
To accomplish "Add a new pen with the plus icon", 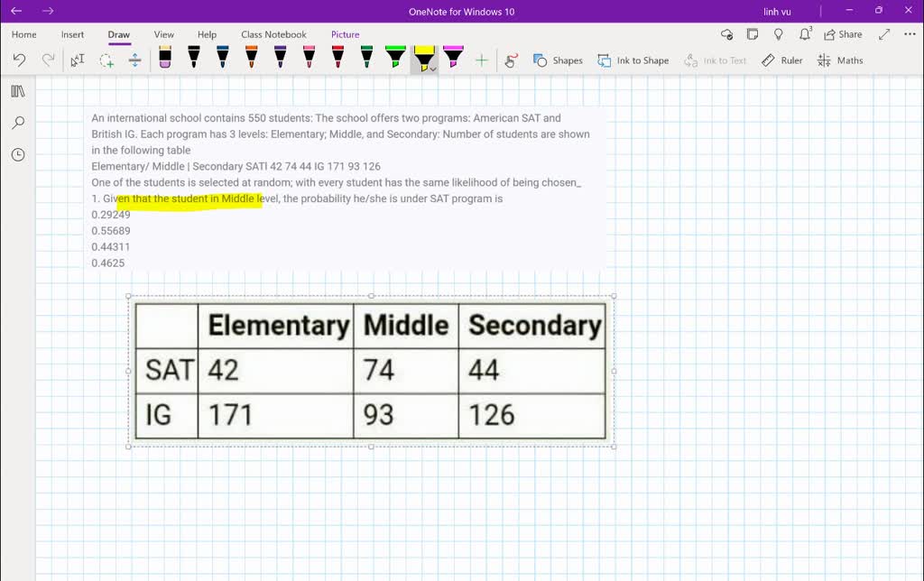I will click(x=481, y=60).
